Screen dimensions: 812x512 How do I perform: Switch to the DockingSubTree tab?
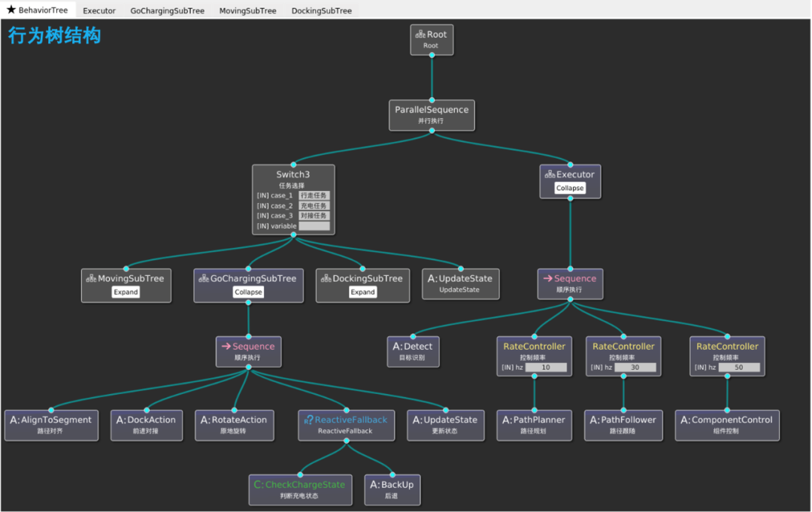point(321,11)
